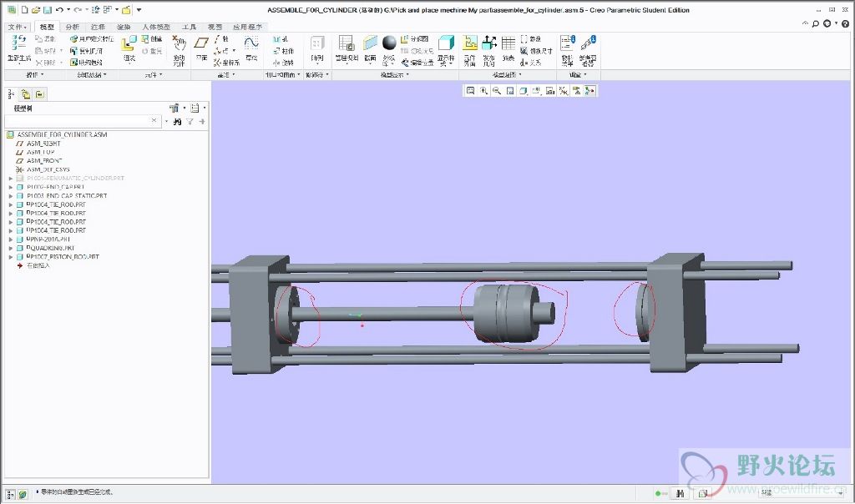Screen dimensions: 855x504
Task: Expand P1007_PISTON_ROD.PRT tree node
Action: point(10,257)
